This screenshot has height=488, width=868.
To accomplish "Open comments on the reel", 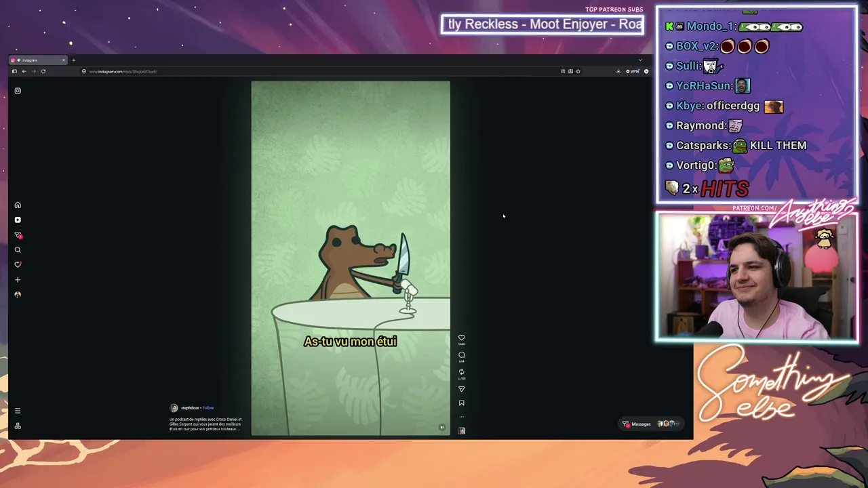I will 462,354.
